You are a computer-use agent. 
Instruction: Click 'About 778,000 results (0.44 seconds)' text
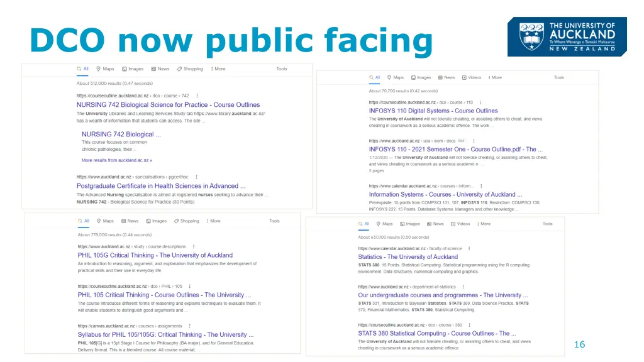(114, 235)
